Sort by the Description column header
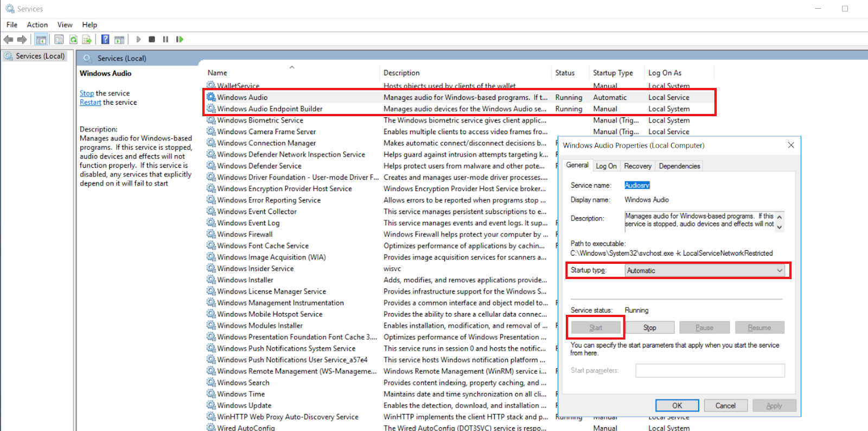 tap(465, 73)
